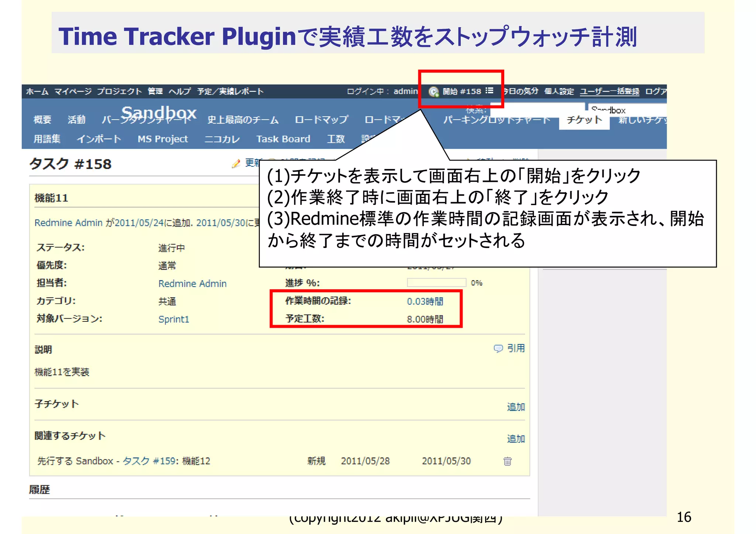
Task: Click the admin user link
Action: pyautogui.click(x=405, y=91)
